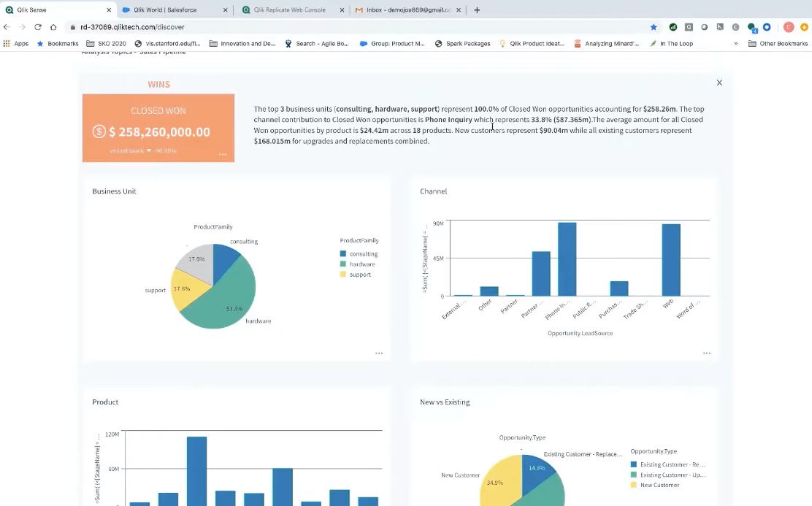Click the Business Unit chart title
This screenshot has height=506, width=812.
[114, 191]
